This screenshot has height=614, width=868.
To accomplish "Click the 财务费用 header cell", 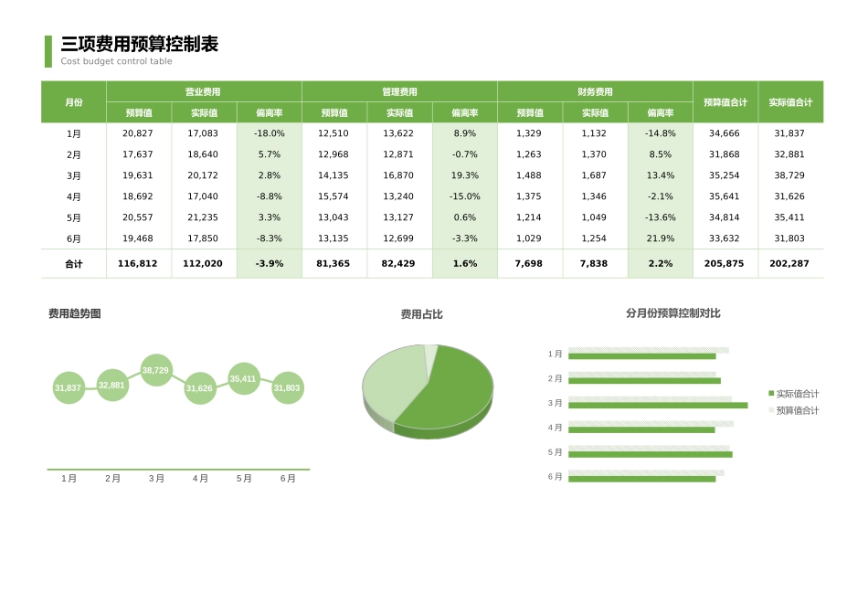I will [x=595, y=91].
